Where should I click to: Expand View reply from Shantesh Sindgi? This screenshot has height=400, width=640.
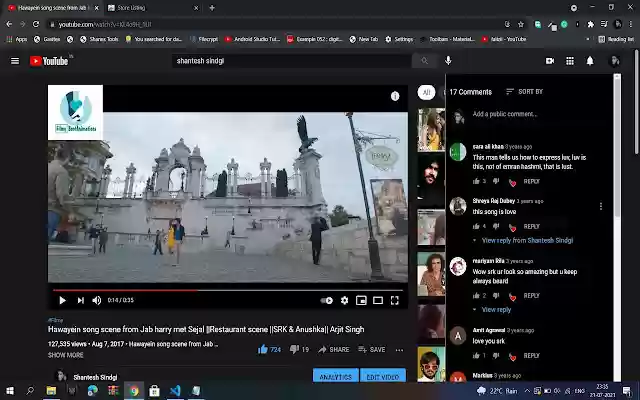(527, 240)
